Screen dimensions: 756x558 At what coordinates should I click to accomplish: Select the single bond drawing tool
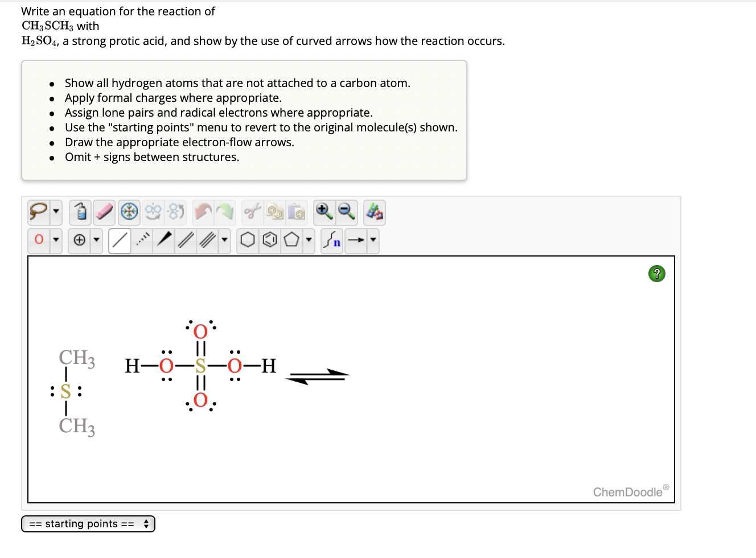point(120,241)
